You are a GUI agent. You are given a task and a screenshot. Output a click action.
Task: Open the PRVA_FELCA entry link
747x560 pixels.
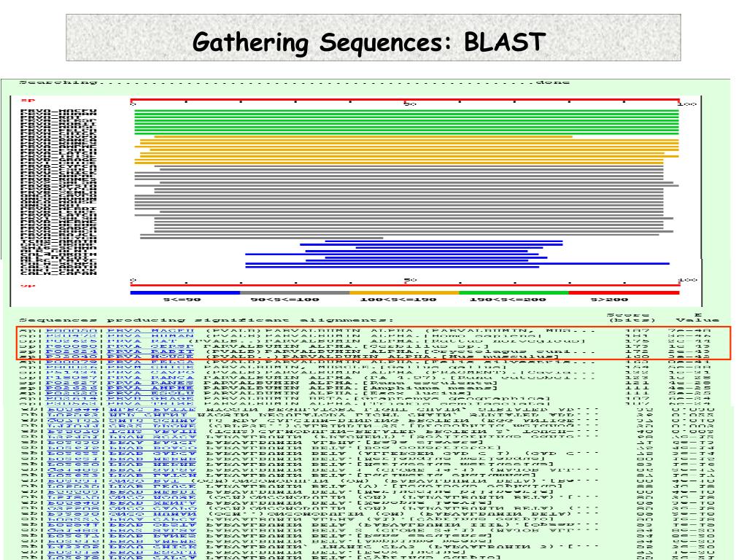tap(150, 362)
